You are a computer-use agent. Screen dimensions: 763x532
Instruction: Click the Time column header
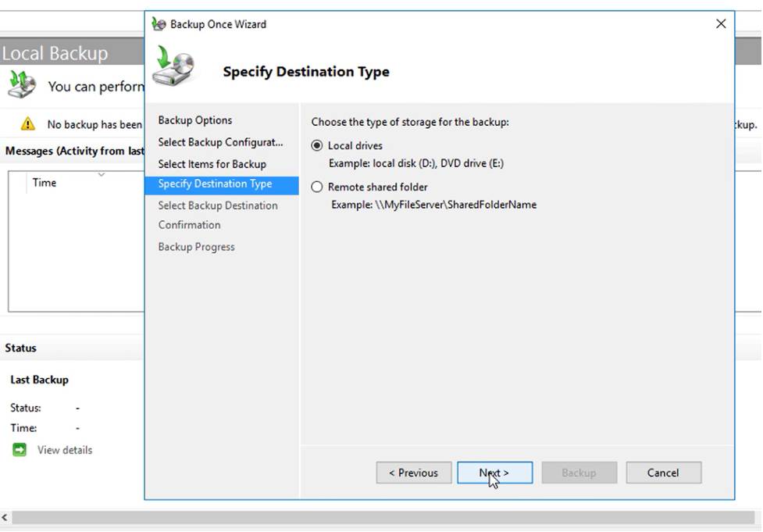45,183
